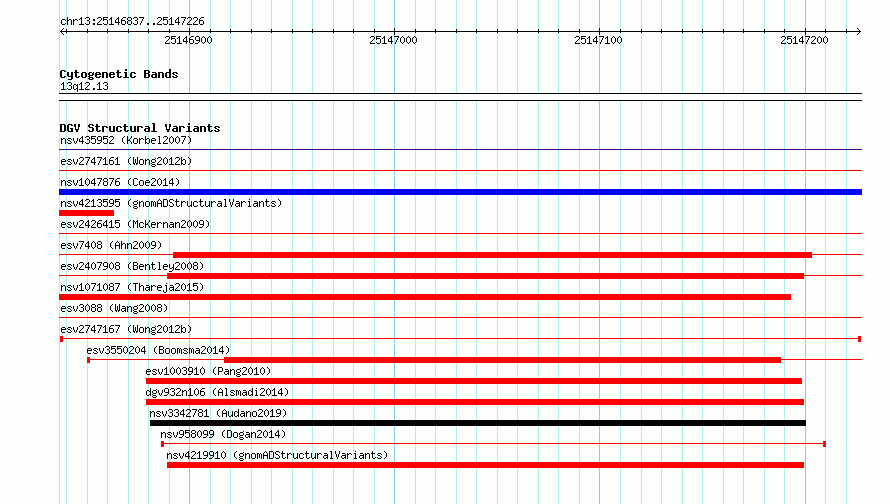The height and width of the screenshot is (504, 890).
Task: Click ruler position 25147200
Action: [804, 40]
